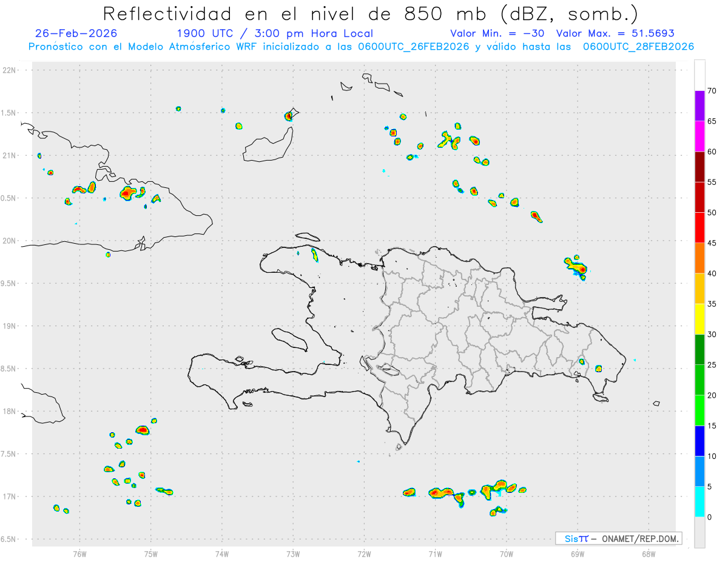728x562 pixels.
Task: Click the colorbar label '60'
Action: pos(712,152)
